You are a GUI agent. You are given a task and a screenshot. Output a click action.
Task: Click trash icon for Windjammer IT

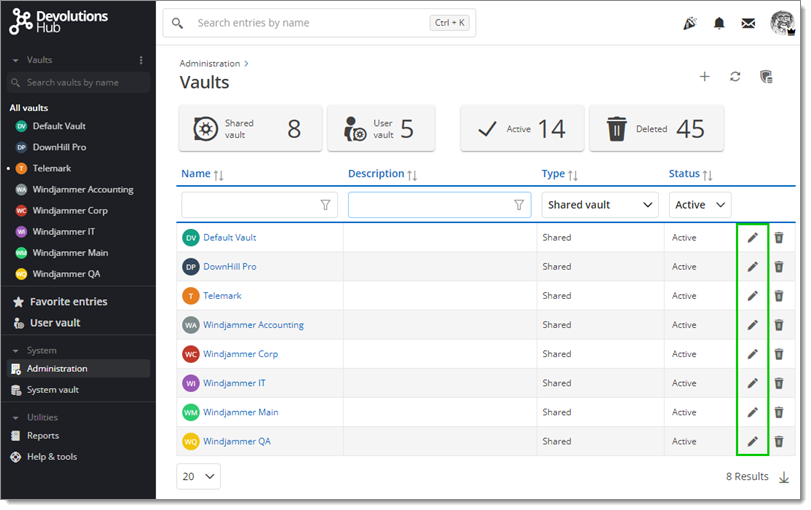click(x=778, y=383)
